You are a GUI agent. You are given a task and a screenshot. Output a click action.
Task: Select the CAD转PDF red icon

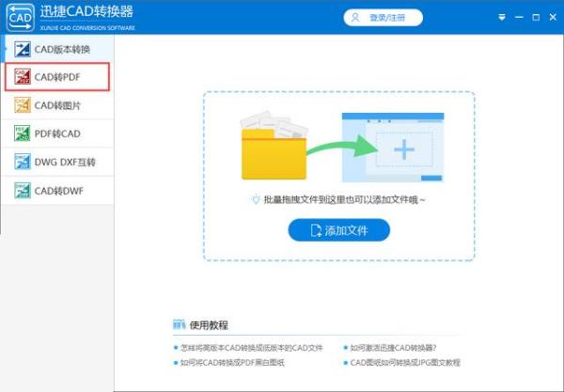click(23, 76)
